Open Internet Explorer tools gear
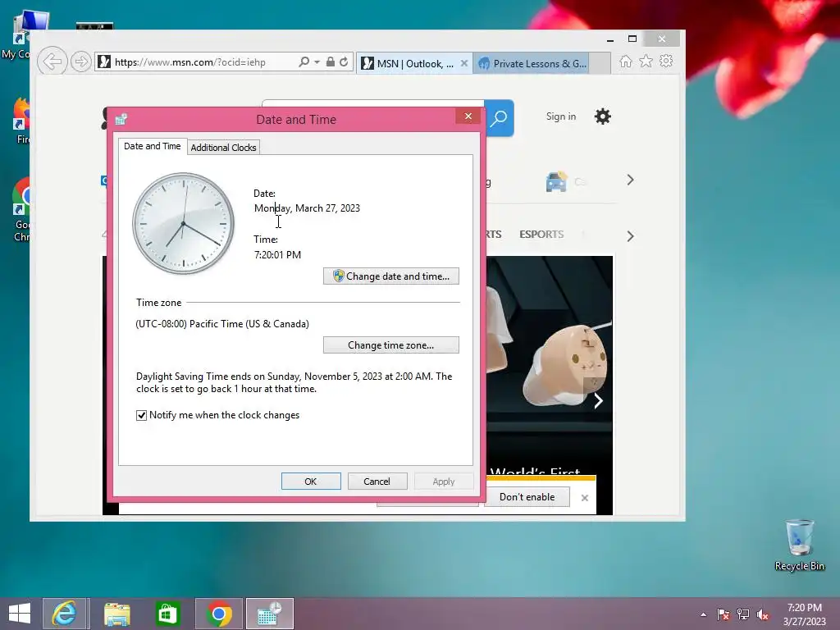The width and height of the screenshot is (840, 630). click(666, 61)
